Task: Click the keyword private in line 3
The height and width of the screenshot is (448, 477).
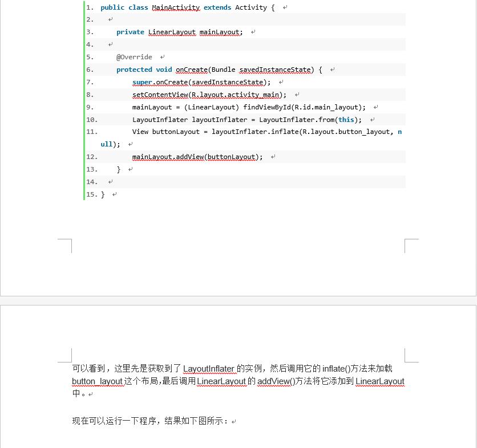Action: pos(130,32)
